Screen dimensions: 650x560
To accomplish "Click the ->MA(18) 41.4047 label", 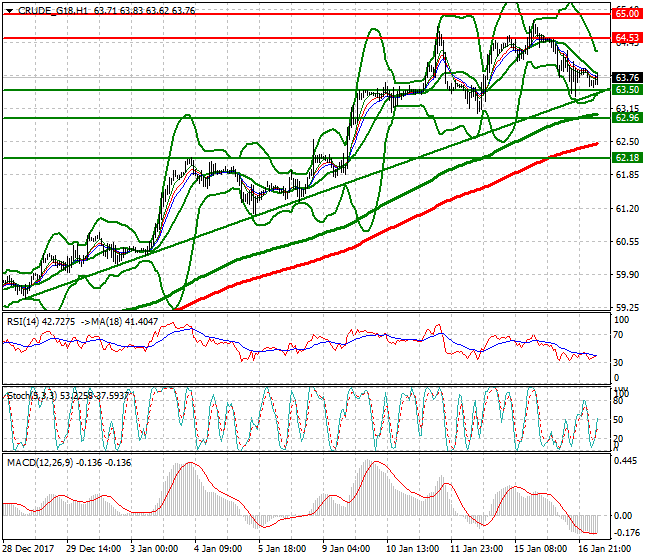I will click(x=119, y=322).
